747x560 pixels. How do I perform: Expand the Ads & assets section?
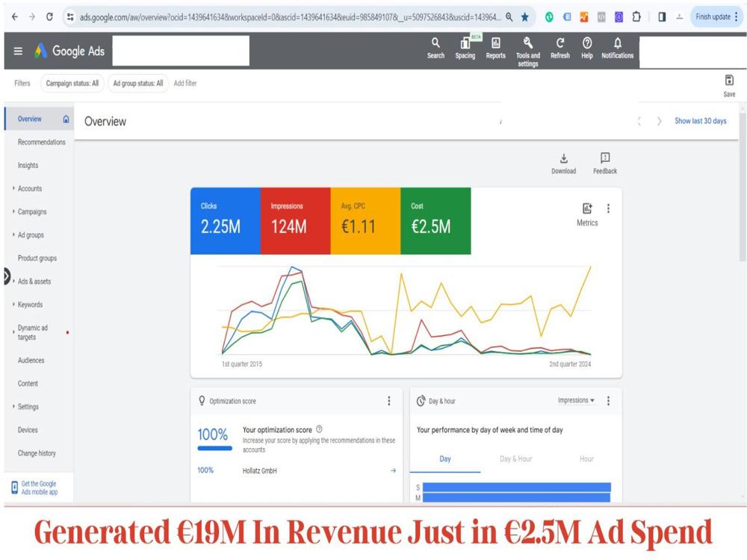13,281
